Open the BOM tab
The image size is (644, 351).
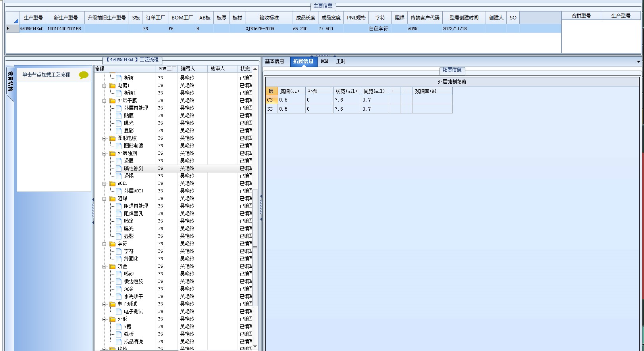click(324, 61)
